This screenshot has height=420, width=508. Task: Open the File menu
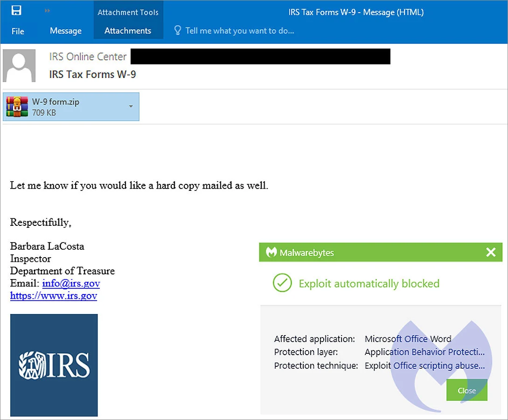click(x=18, y=31)
